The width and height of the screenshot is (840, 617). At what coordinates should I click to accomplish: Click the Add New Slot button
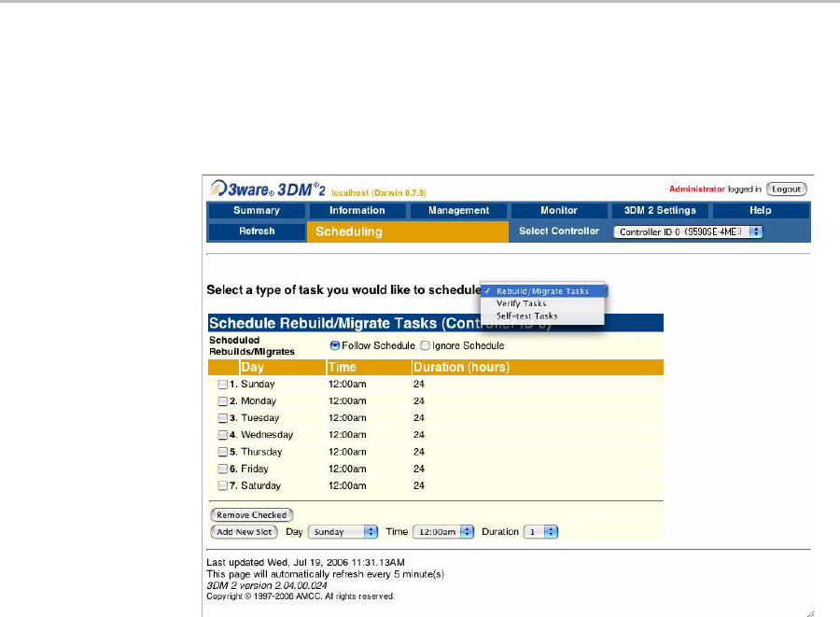click(x=245, y=532)
